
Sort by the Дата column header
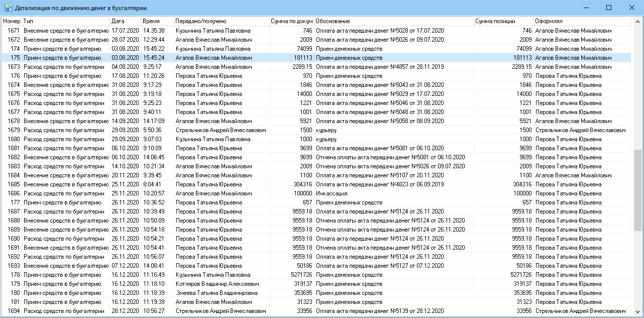click(126, 21)
